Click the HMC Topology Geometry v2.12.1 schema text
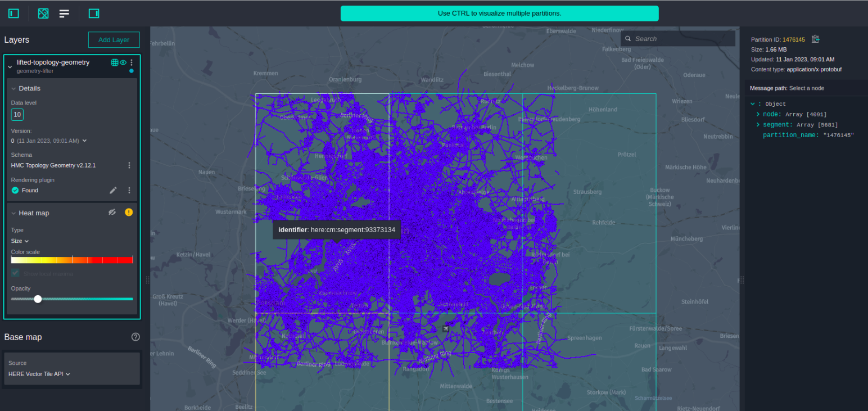 (53, 165)
